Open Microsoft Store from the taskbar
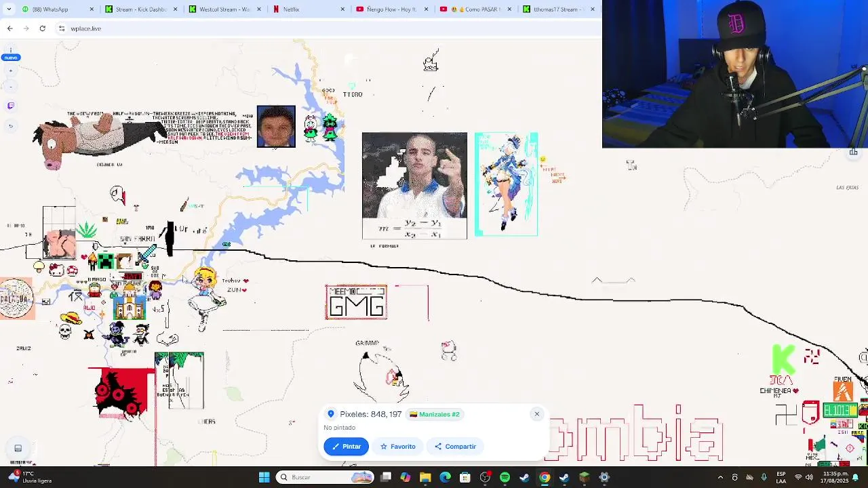The height and width of the screenshot is (488, 868). point(465,477)
